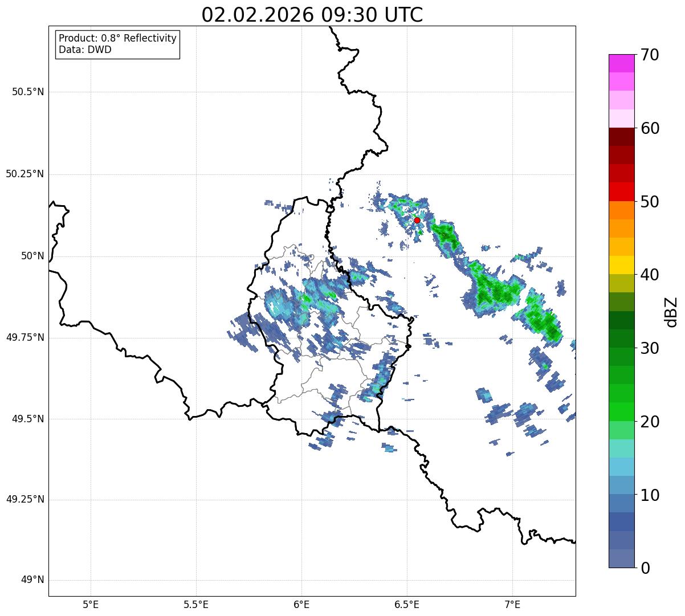Click the 7°E longitude label

(512, 605)
